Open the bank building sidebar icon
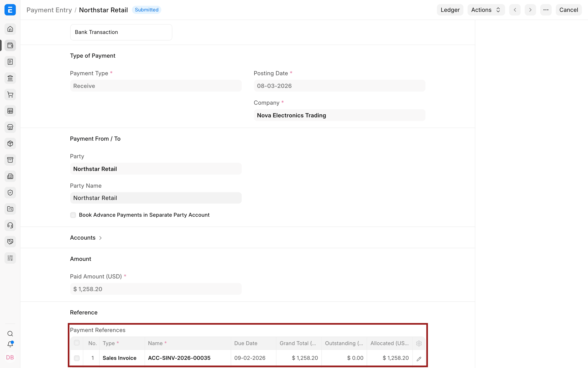 [10, 78]
